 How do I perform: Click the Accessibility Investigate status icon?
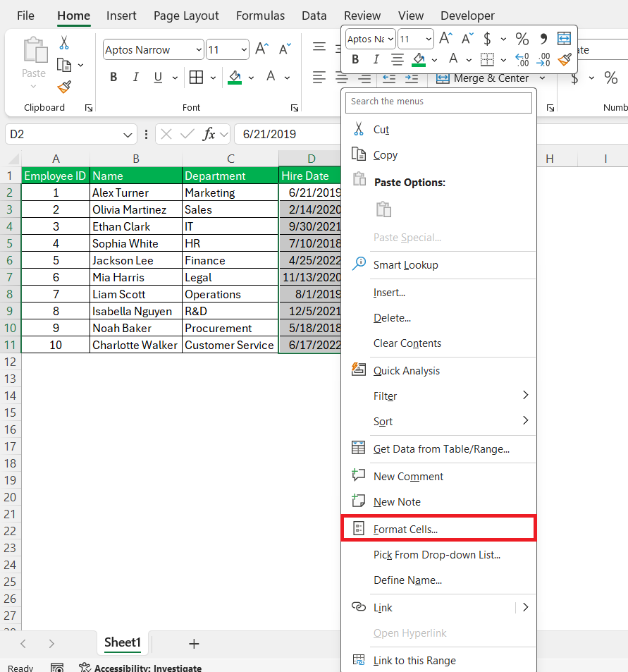[x=85, y=667]
